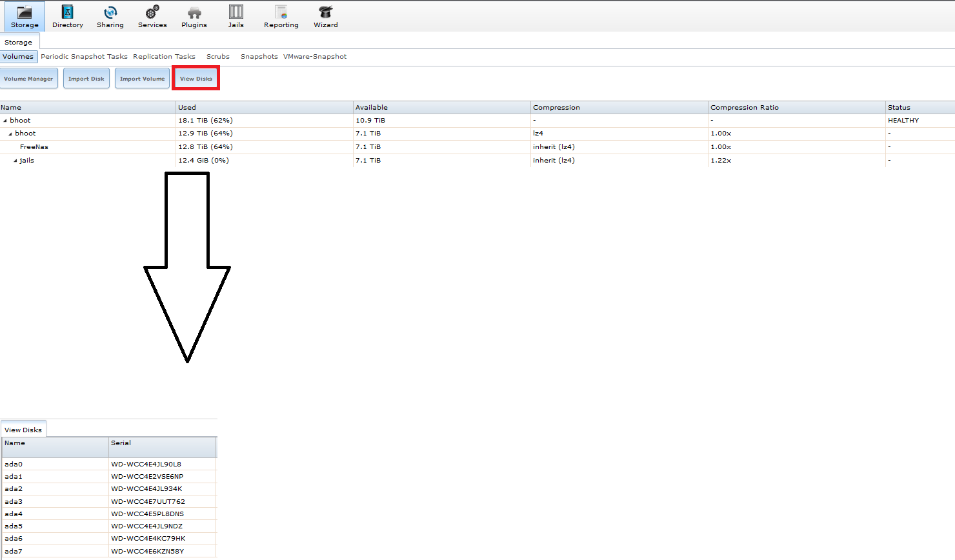
Task: Select disk ada3 in the disk list
Action: click(14, 502)
